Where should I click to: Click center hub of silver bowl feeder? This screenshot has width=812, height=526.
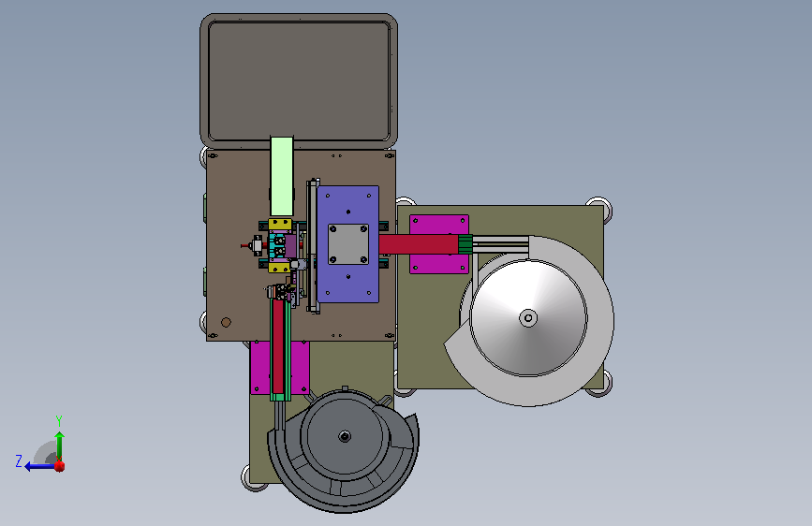528,318
